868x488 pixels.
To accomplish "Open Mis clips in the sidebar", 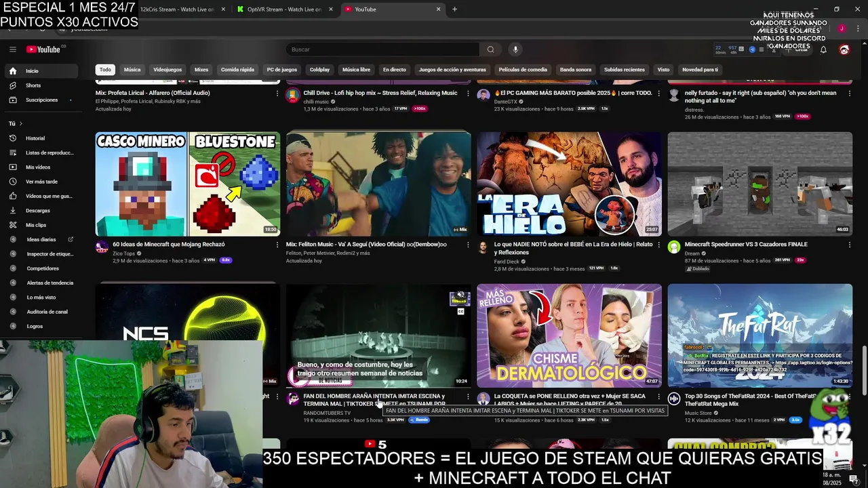I will coord(36,225).
